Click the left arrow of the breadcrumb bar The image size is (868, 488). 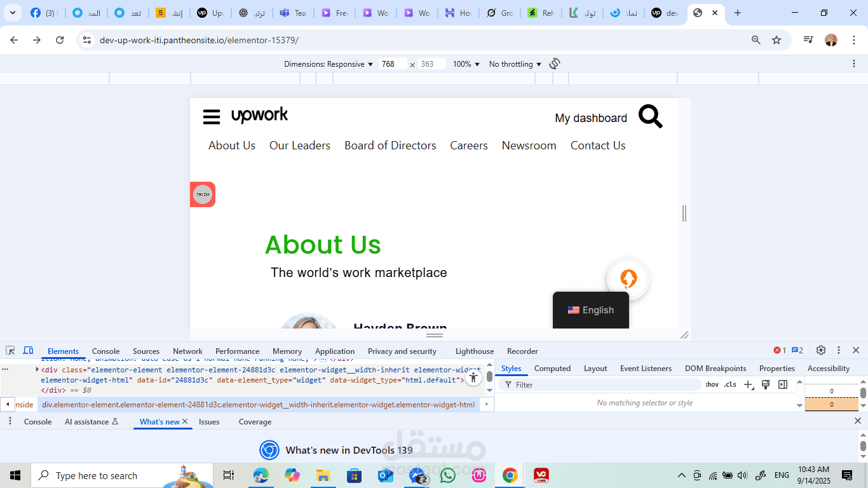8,404
